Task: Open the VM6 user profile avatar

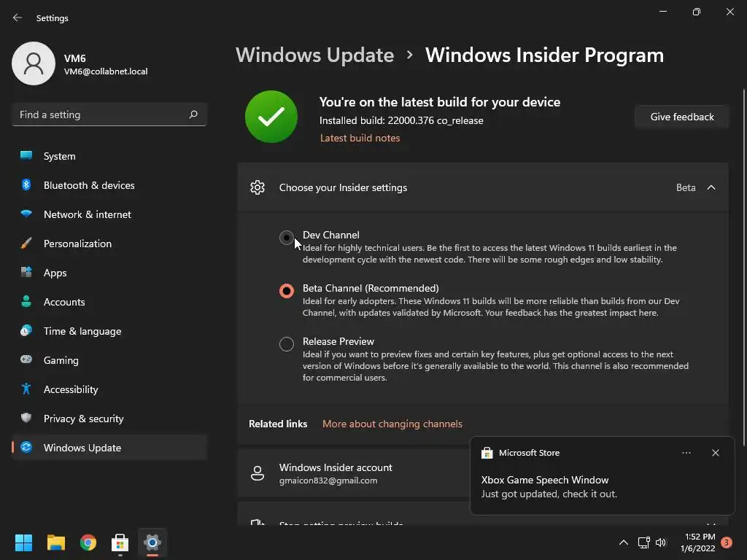Action: tap(34, 63)
